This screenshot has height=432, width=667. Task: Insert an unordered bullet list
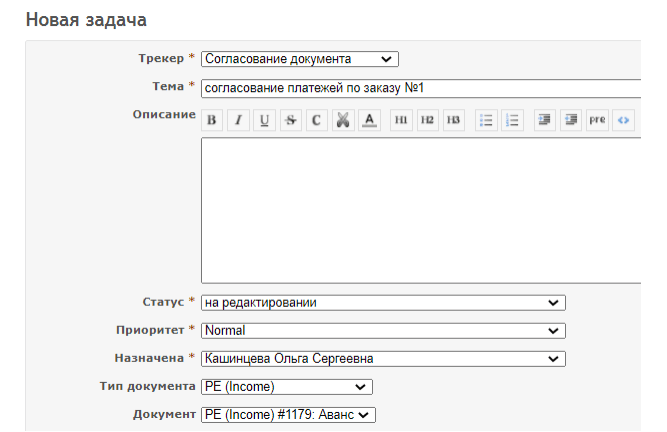click(487, 121)
